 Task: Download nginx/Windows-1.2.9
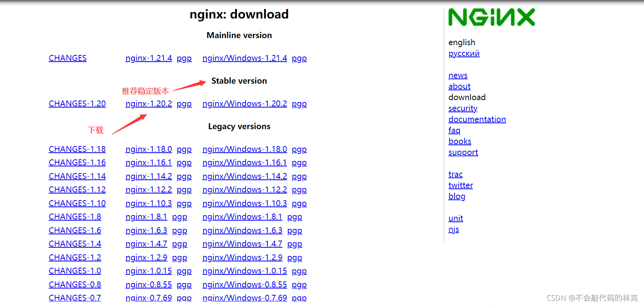(x=242, y=258)
